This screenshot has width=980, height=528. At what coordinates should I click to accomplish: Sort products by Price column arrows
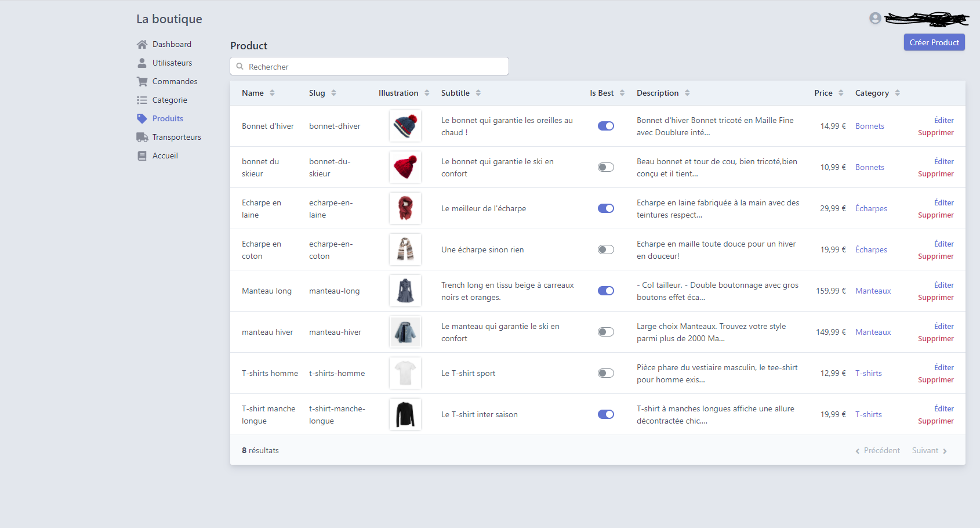841,93
